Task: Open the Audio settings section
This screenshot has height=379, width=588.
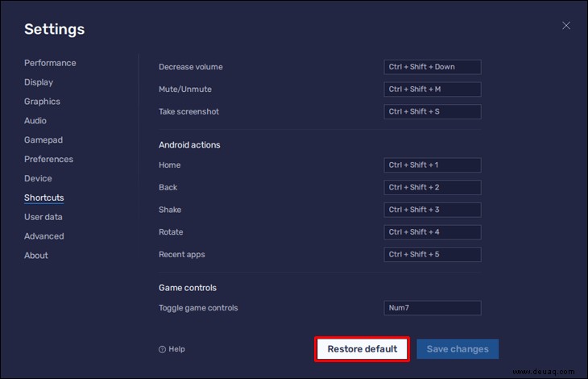Action: click(x=35, y=120)
